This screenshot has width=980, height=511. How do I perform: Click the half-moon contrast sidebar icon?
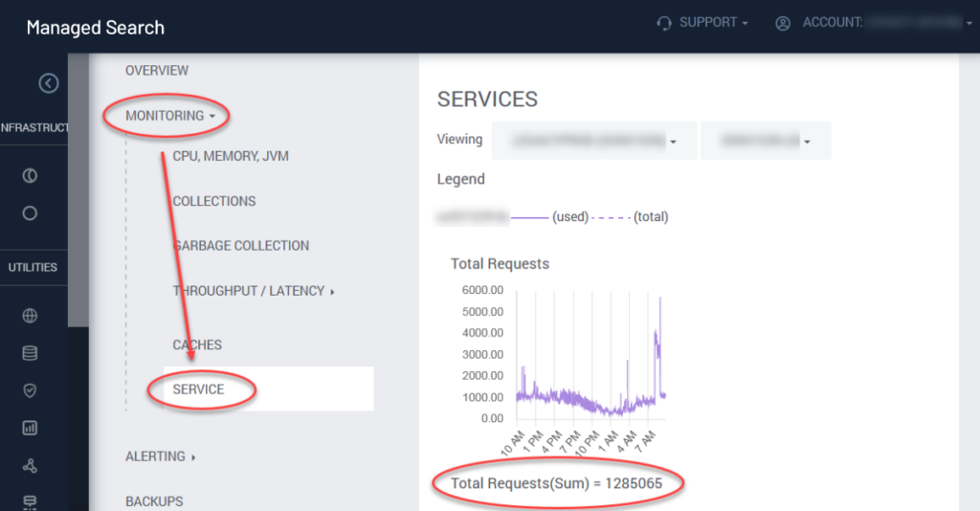click(30, 175)
